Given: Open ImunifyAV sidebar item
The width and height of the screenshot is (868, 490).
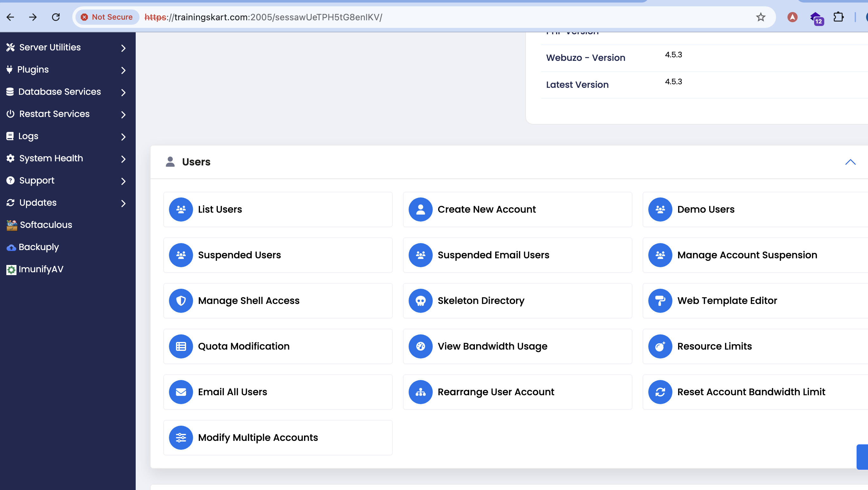Looking at the screenshot, I should coord(41,269).
